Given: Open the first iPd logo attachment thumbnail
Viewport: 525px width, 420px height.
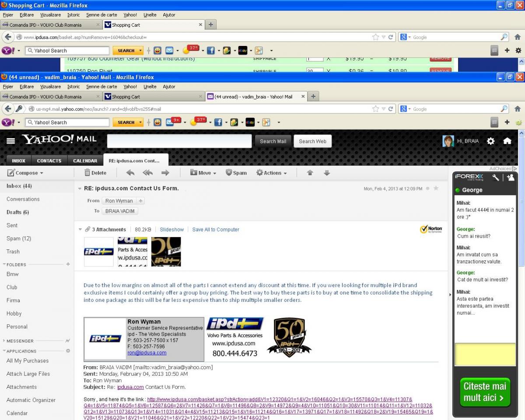Looking at the screenshot, I should click(x=99, y=252).
